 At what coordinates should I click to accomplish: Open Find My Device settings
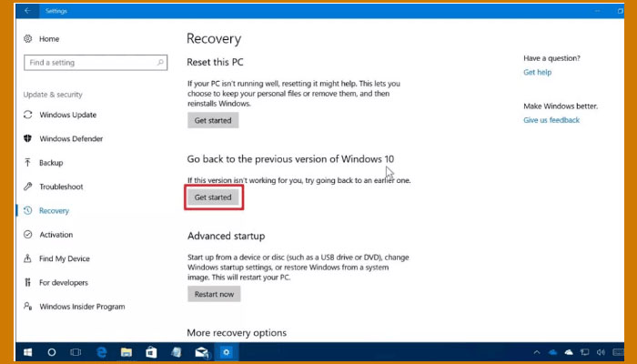pyautogui.click(x=64, y=258)
